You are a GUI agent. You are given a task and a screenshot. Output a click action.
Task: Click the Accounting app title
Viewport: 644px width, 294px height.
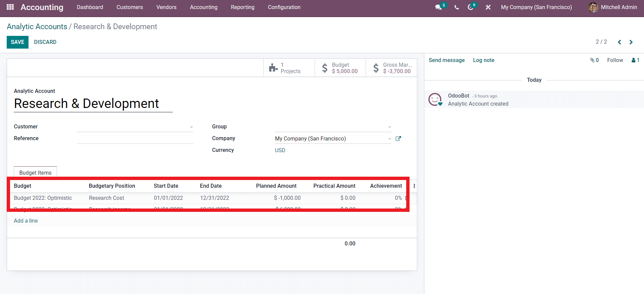click(42, 7)
